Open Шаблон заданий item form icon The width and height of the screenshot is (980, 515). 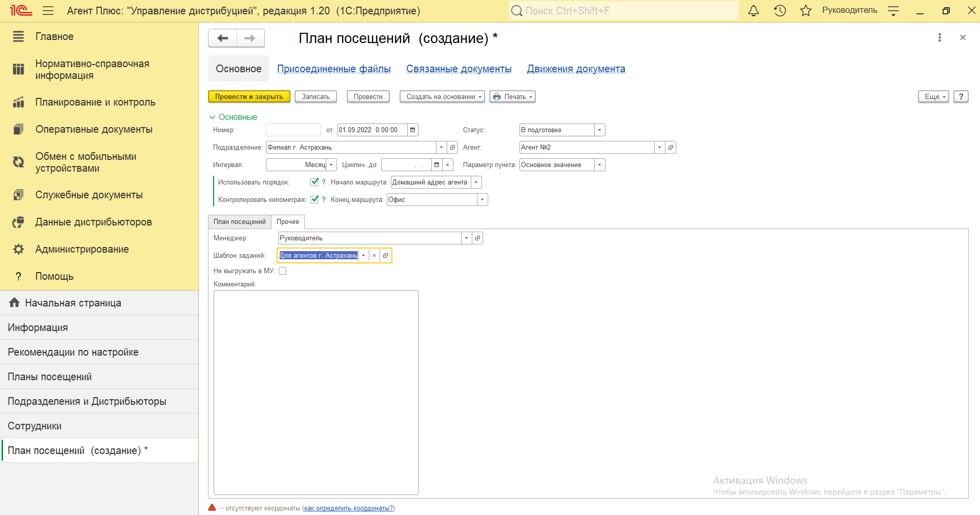[x=386, y=255]
